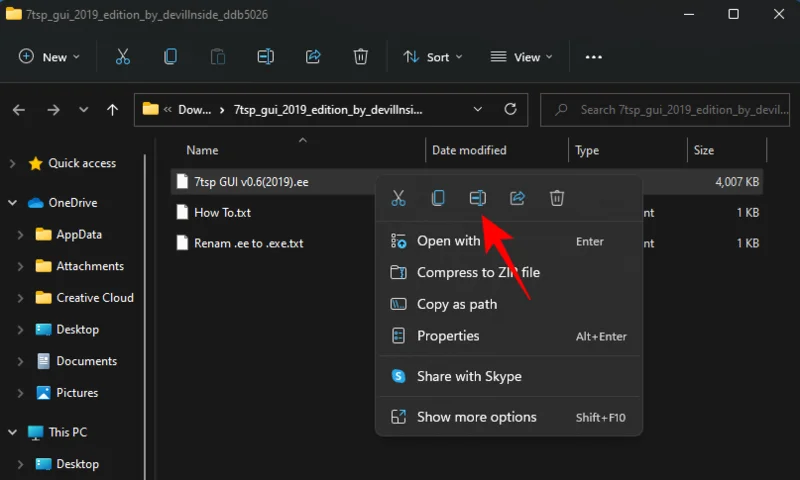Click the toolbar Cut scissors icon
Image resolution: width=800 pixels, height=480 pixels.
coord(123,57)
